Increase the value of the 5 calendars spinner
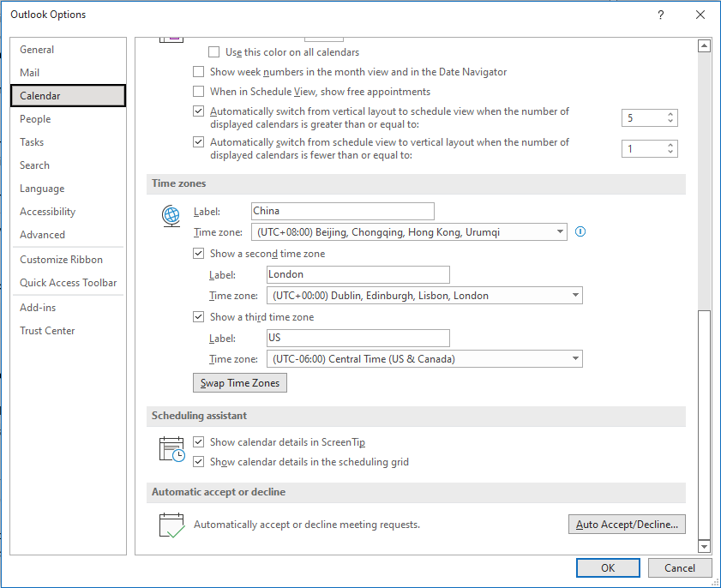Screen dimensions: 721x588 (x=670, y=114)
